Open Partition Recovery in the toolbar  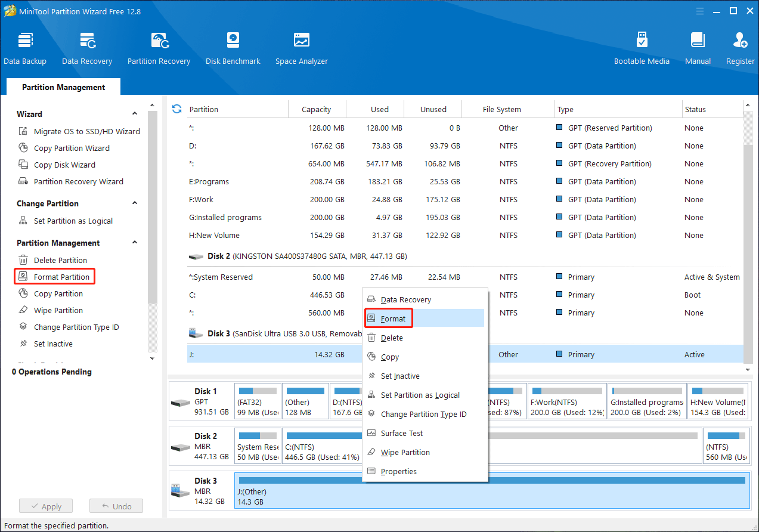click(159, 48)
